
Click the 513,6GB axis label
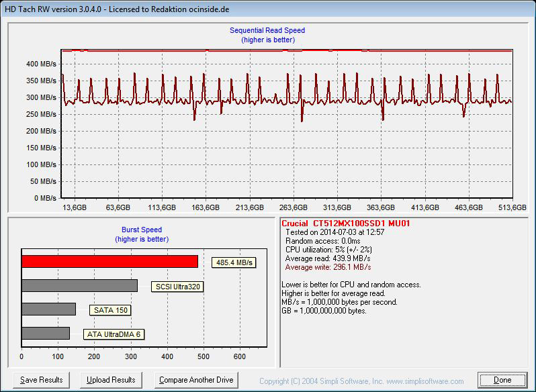[512, 207]
